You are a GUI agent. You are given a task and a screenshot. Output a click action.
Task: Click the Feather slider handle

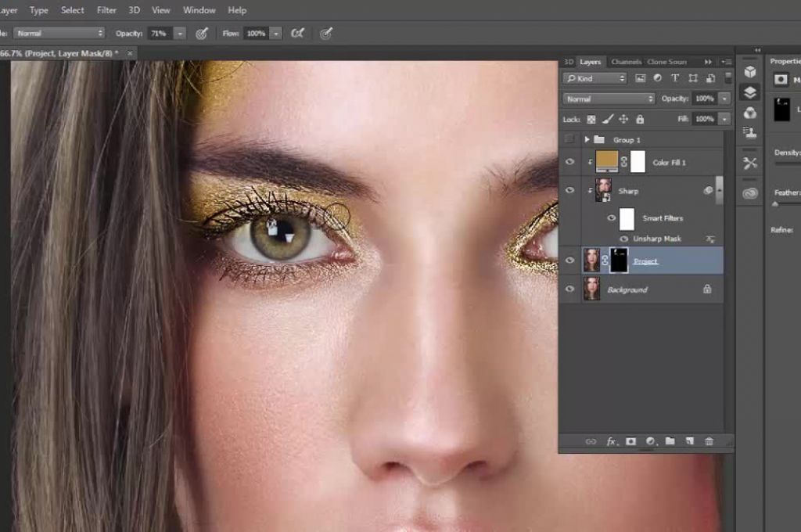[775, 203]
